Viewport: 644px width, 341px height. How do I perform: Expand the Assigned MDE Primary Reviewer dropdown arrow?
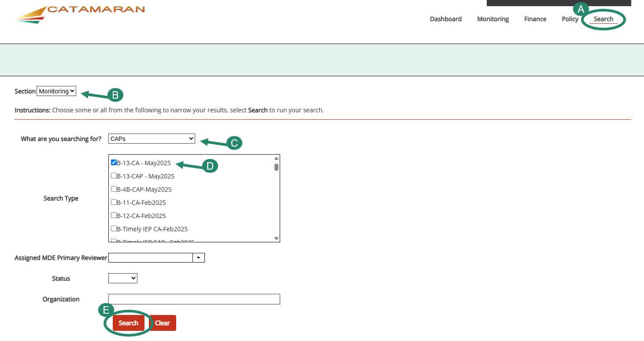click(x=199, y=258)
